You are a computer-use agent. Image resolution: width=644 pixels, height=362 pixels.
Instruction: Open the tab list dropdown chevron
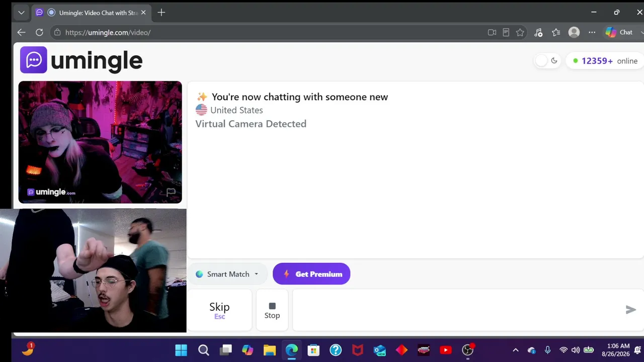(21, 13)
